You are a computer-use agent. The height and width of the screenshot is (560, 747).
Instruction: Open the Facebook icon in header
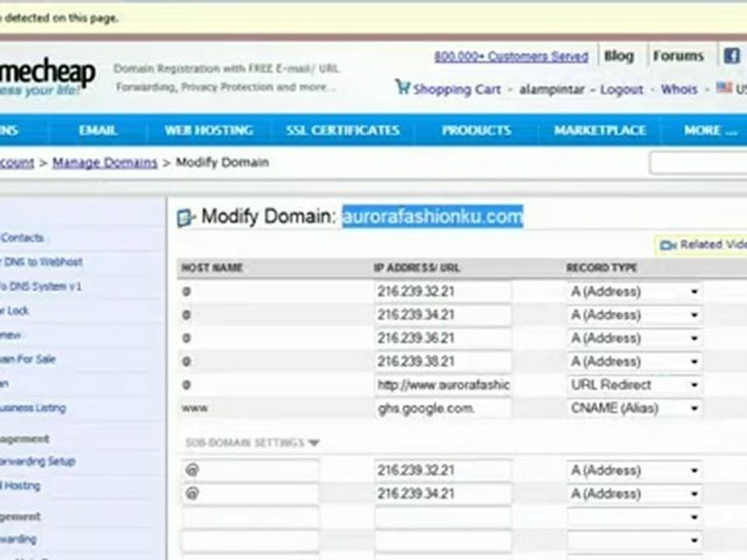[x=731, y=56]
